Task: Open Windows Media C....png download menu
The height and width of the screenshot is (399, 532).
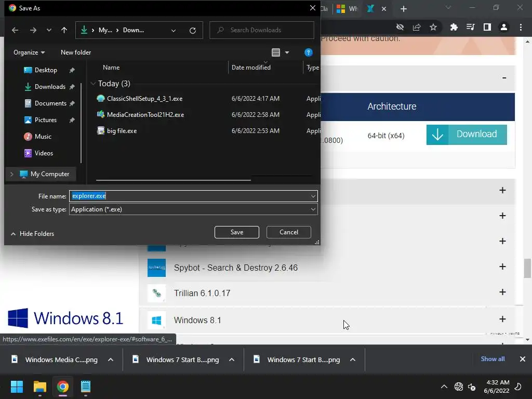Action: click(111, 360)
